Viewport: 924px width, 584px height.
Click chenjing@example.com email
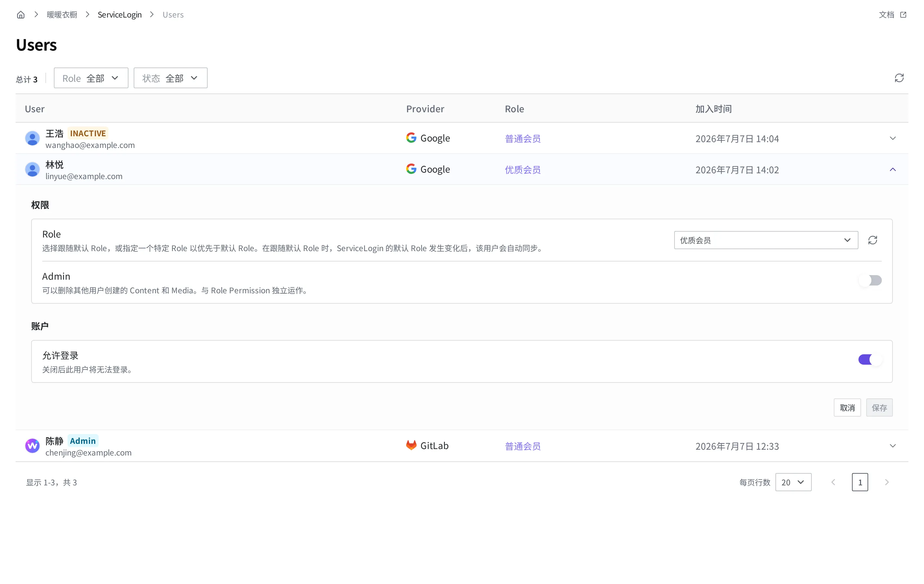click(89, 452)
